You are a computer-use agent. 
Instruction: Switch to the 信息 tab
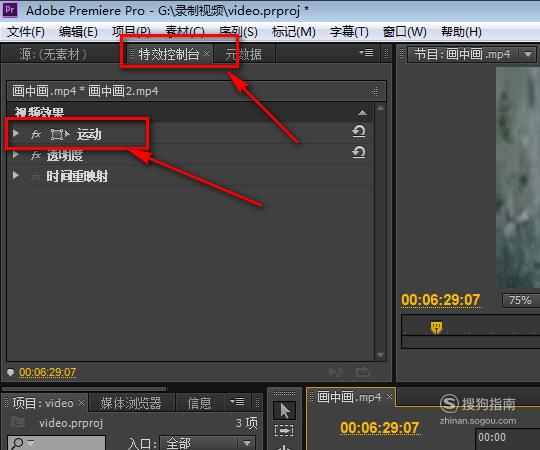[x=199, y=403]
